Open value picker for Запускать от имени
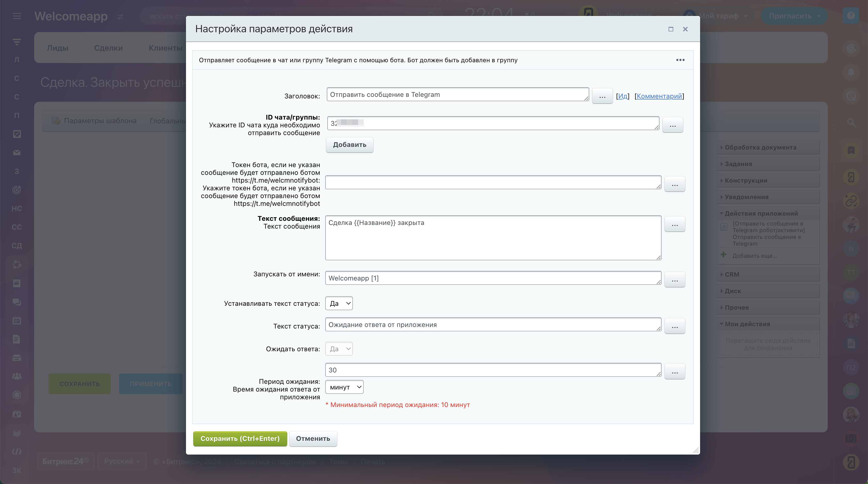The height and width of the screenshot is (484, 868). (675, 280)
